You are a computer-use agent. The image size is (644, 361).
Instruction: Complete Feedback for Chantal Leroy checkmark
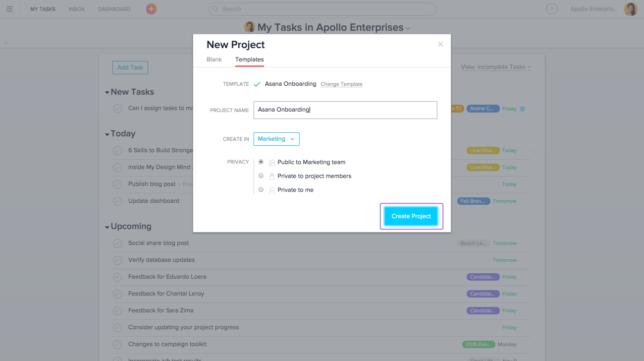[117, 294]
